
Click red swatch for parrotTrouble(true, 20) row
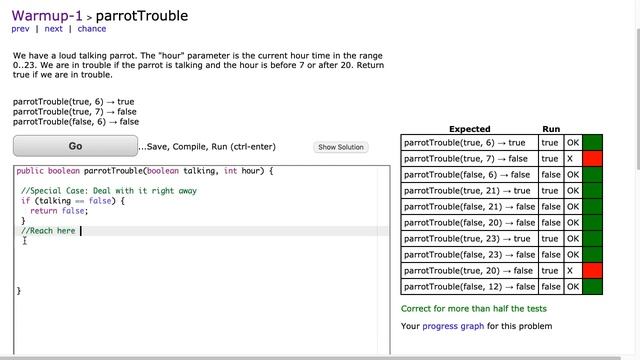(x=592, y=271)
